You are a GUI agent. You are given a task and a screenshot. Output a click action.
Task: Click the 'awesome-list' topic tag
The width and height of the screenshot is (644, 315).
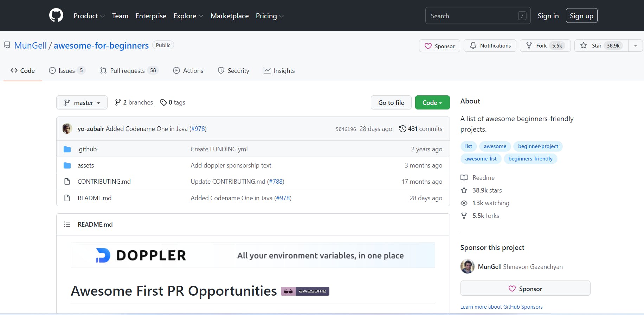click(481, 159)
